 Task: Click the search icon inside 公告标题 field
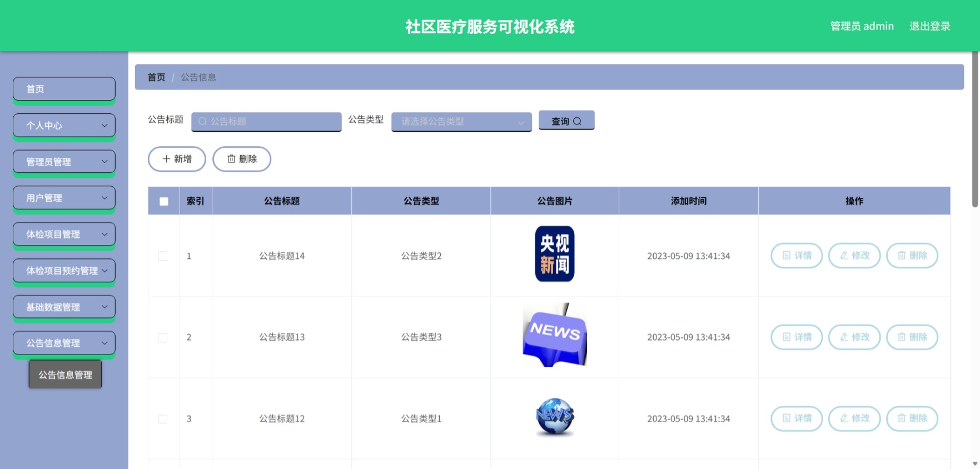(x=202, y=121)
